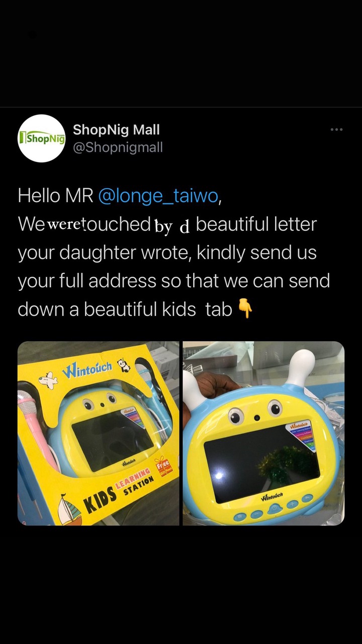Visit the @longe_taiwo mention link
The image size is (362, 644).
(158, 196)
